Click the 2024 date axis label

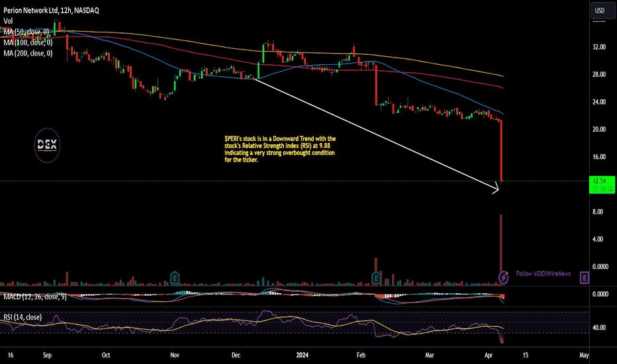(x=302, y=355)
